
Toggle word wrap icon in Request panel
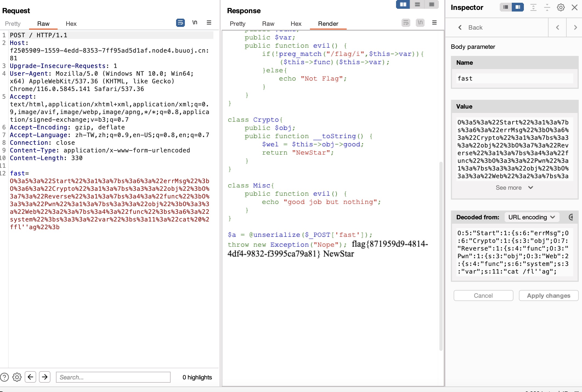pos(180,23)
